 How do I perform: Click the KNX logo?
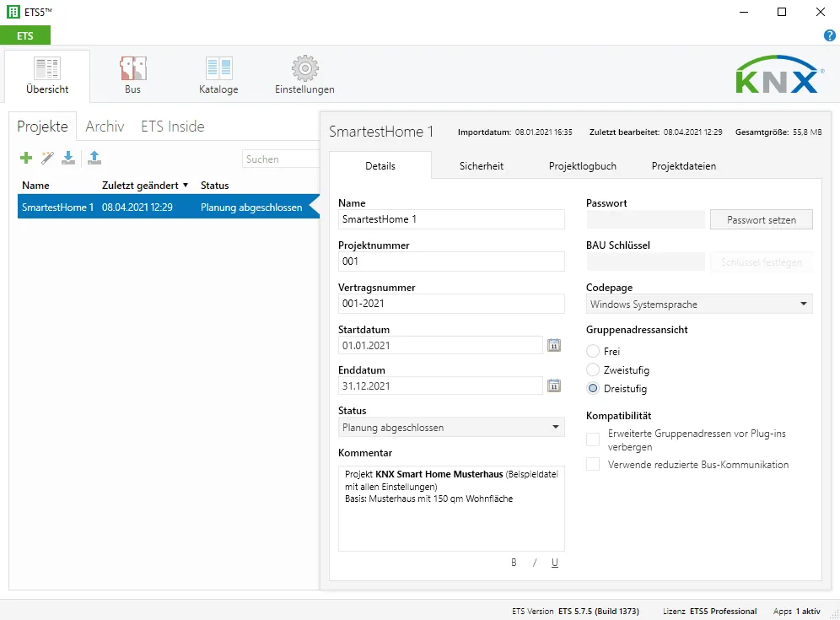(x=779, y=74)
